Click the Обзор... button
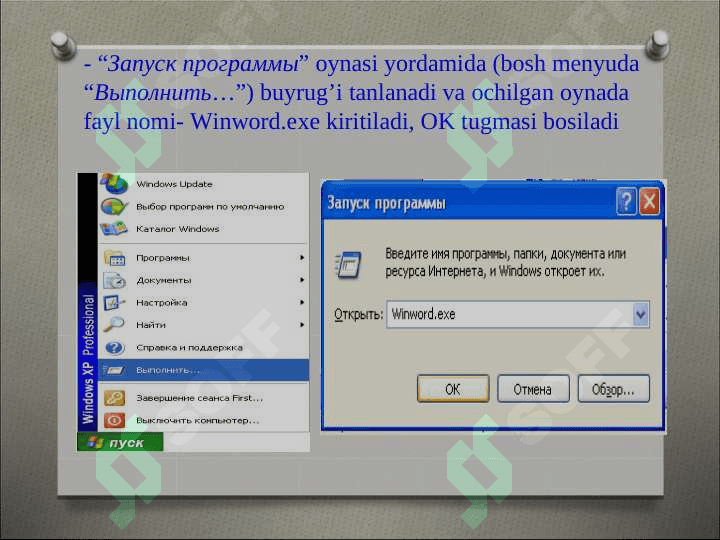 coord(613,389)
